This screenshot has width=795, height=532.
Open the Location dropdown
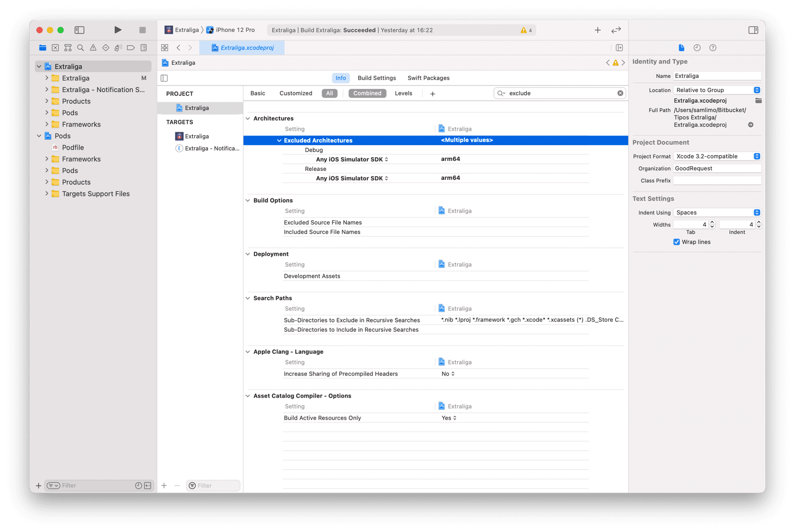717,90
